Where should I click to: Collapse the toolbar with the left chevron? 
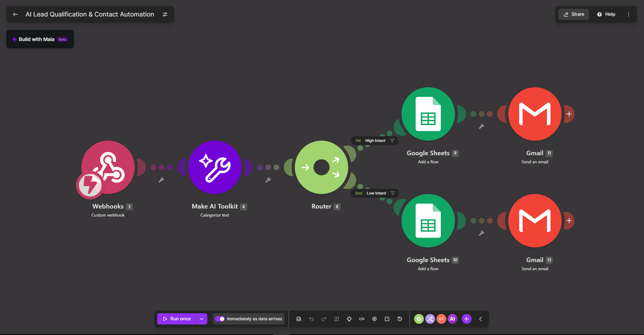[481, 319]
